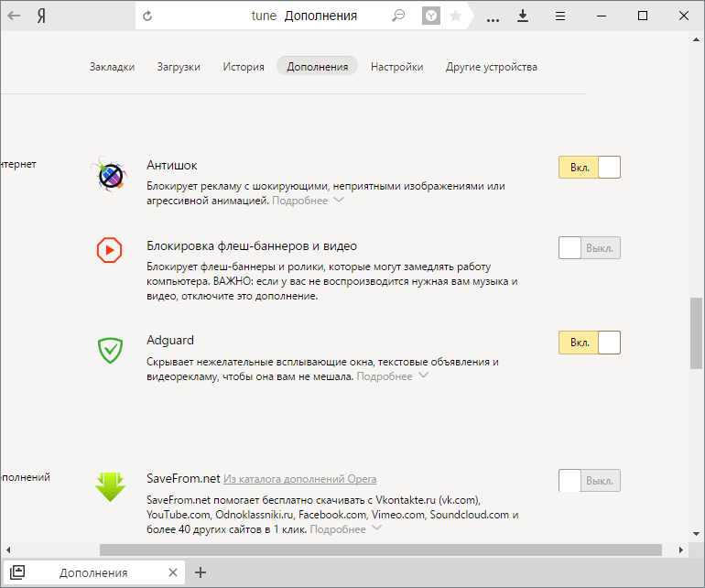Open the three-dots overflow button

(x=493, y=20)
